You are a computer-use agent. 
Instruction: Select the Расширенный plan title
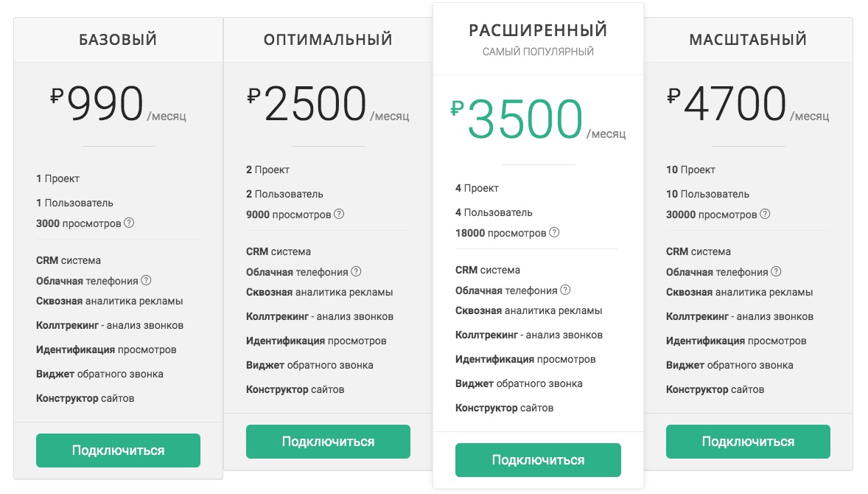[538, 30]
